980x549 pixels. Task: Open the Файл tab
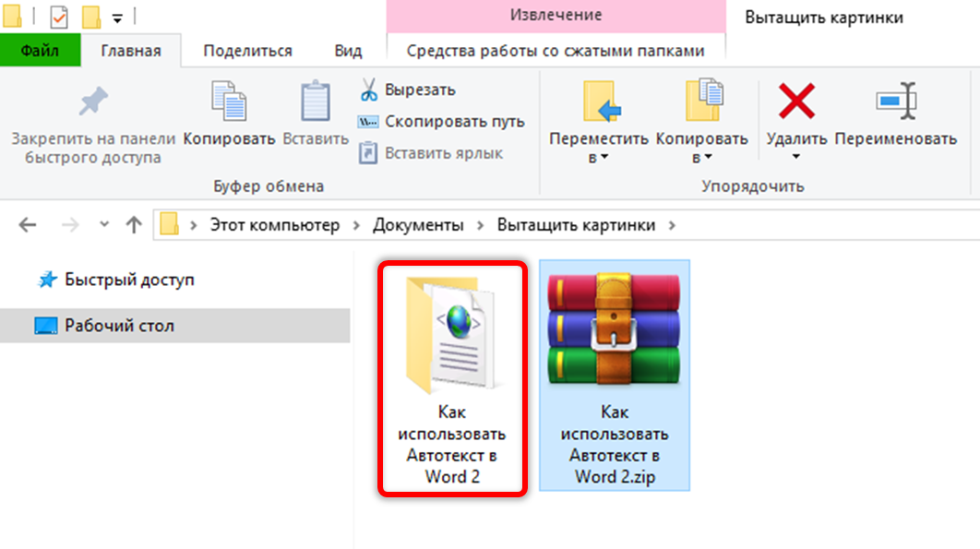pyautogui.click(x=40, y=51)
